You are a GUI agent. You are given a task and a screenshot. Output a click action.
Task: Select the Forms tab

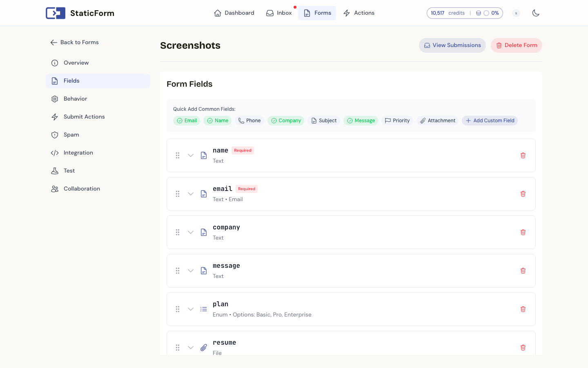point(317,13)
